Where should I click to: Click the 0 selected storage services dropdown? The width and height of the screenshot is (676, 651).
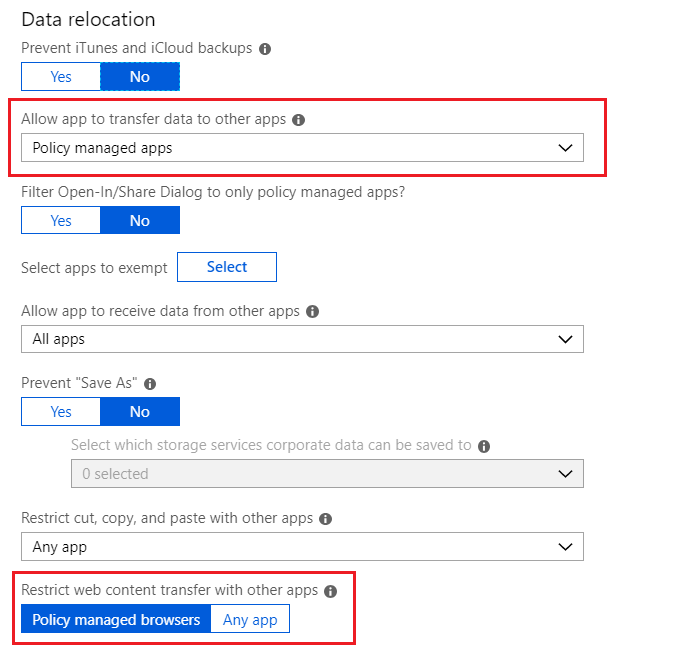click(327, 474)
